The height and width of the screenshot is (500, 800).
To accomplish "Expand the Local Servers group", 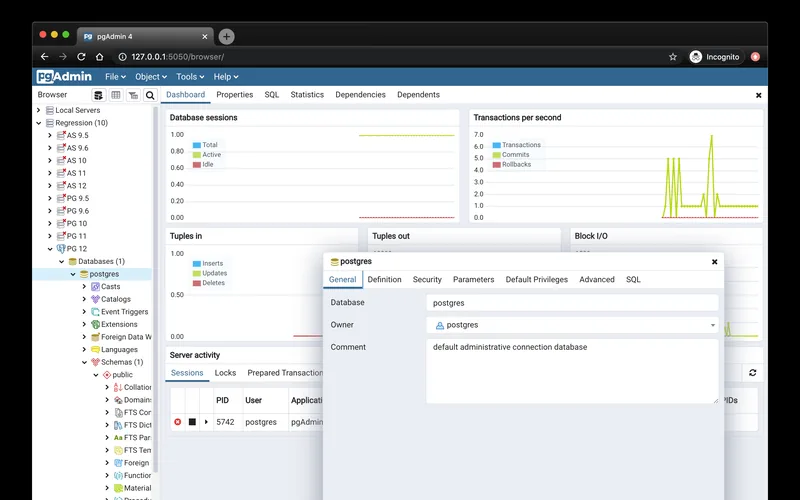I will [x=39, y=110].
